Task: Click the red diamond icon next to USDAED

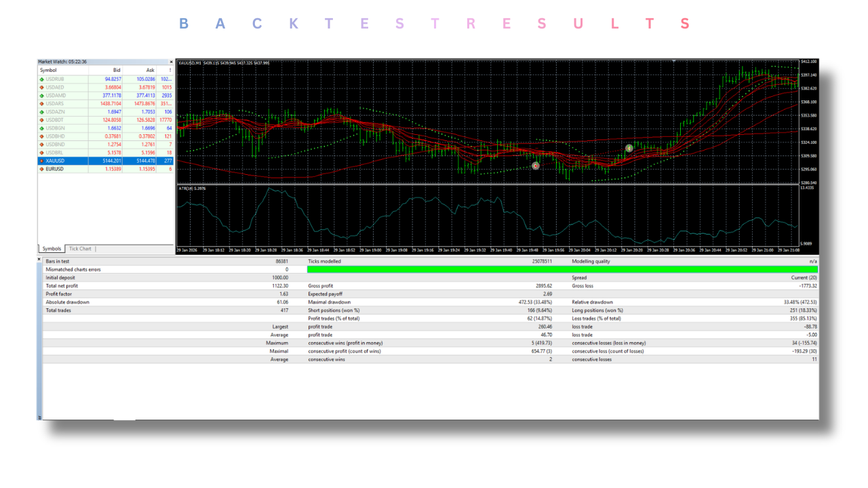Action: pyautogui.click(x=42, y=87)
